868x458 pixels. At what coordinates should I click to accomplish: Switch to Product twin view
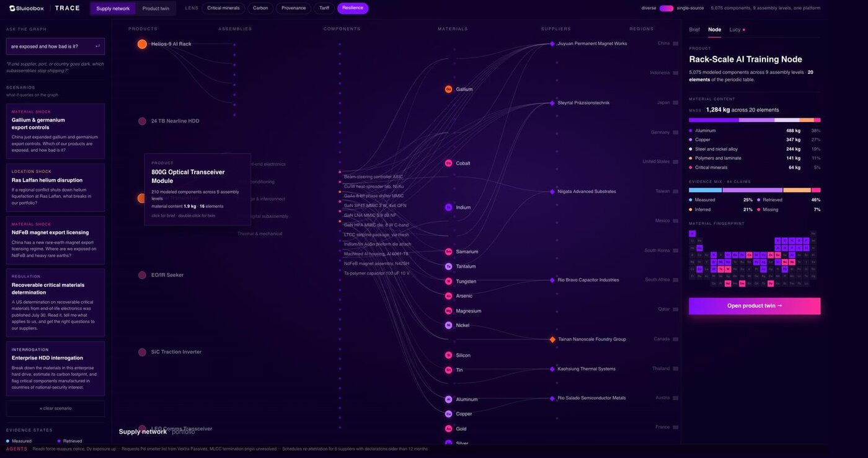tap(156, 9)
